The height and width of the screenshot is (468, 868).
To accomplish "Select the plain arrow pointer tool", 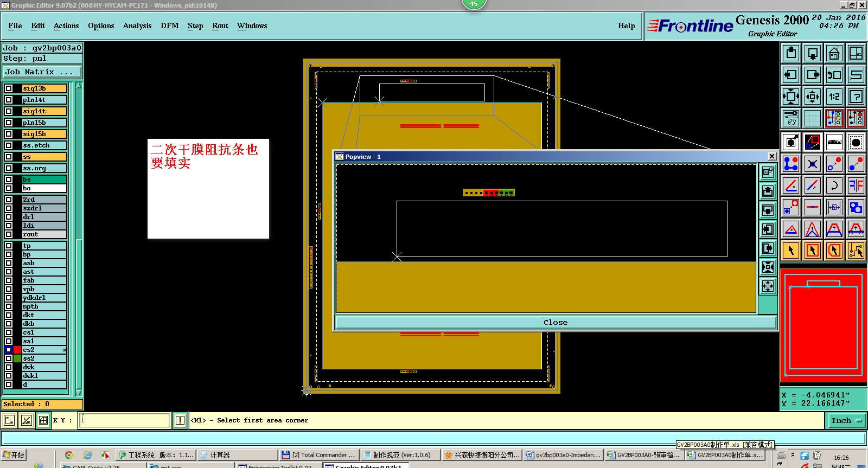I will point(791,251).
